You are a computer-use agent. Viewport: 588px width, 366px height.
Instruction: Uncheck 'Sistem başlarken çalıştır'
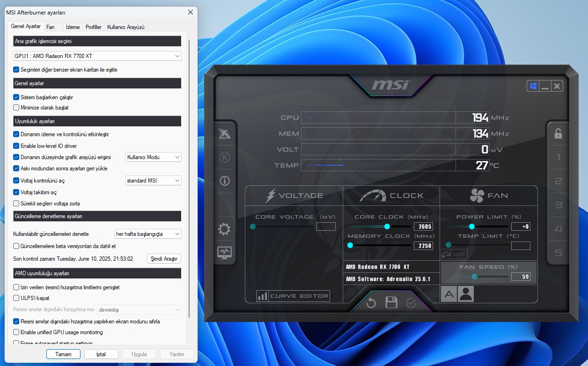click(x=16, y=97)
